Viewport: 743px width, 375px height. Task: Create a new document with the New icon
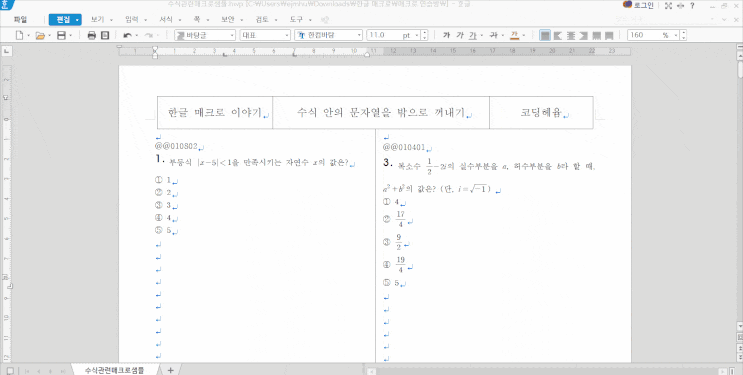coord(19,35)
